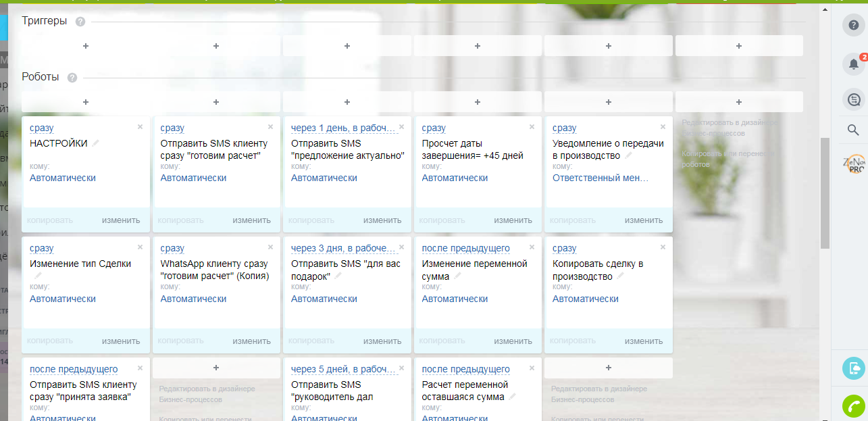Open help hint next to Роботы heading
The image size is (868, 421).
pyautogui.click(x=72, y=78)
